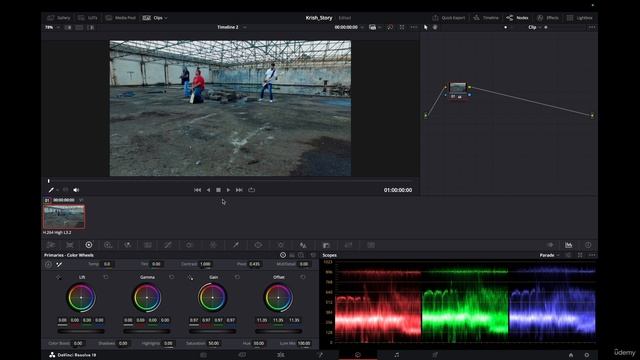Open the Motion Effects palette
This screenshot has height=360, width=640.
pos(148,245)
